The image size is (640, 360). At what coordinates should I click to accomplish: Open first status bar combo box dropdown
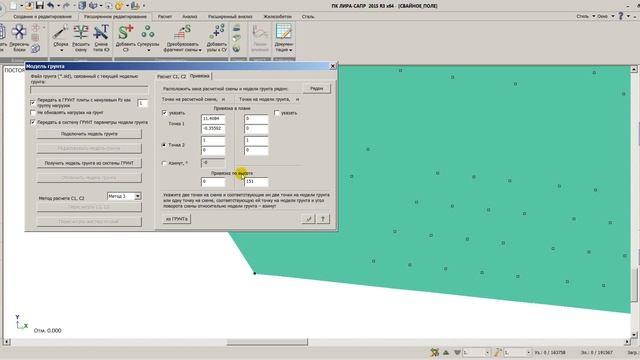[x=487, y=352]
